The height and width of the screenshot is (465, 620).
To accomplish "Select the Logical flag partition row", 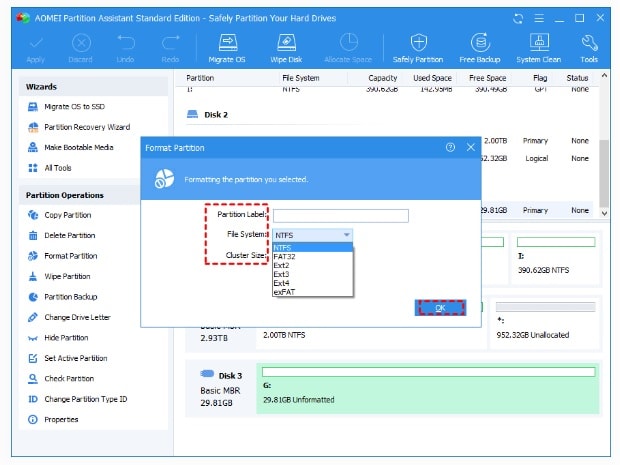I will [x=536, y=159].
